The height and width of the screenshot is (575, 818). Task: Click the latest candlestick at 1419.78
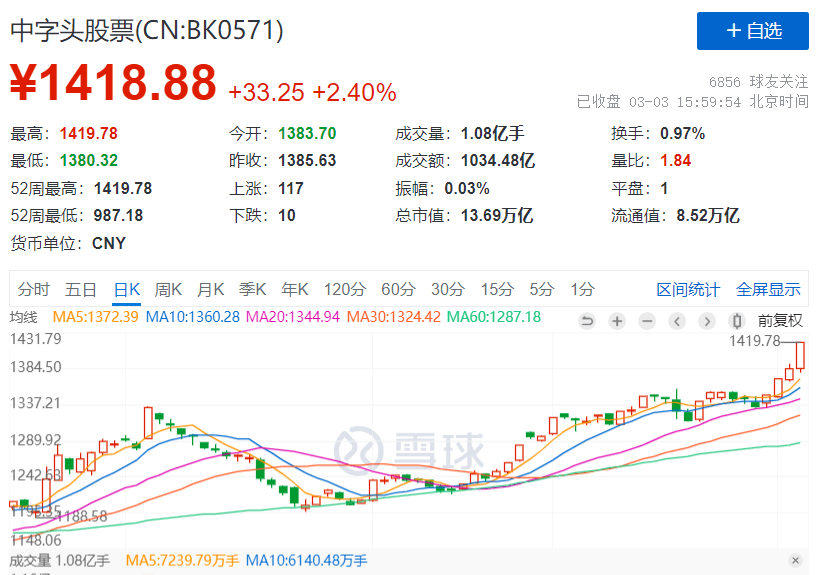[x=800, y=356]
